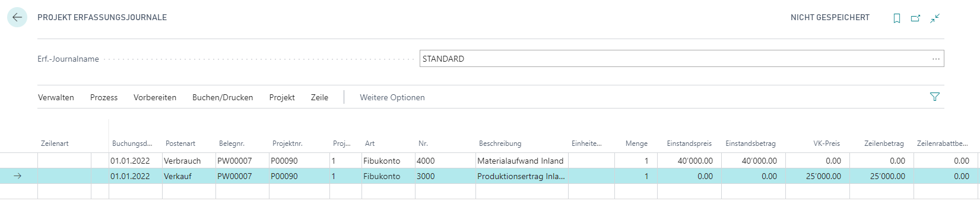This screenshot has width=980, height=220.
Task: Select the Verbrauch Postenart cell
Action: click(189, 161)
